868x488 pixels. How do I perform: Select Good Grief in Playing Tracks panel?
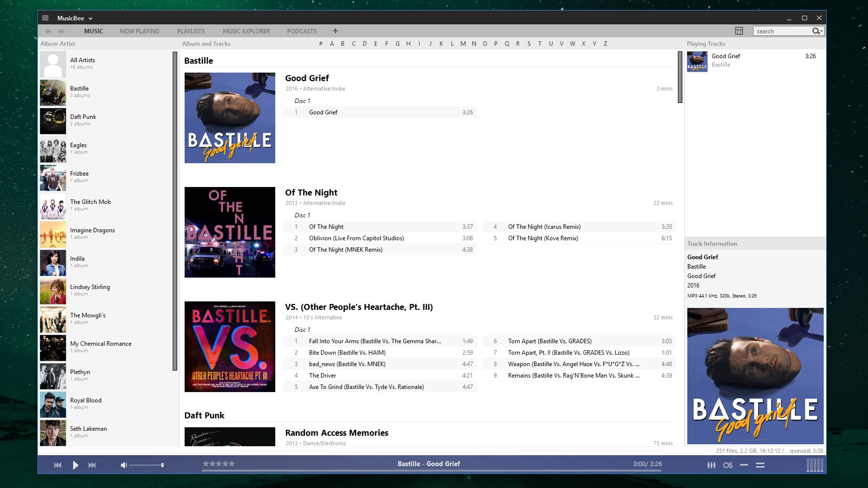point(755,61)
